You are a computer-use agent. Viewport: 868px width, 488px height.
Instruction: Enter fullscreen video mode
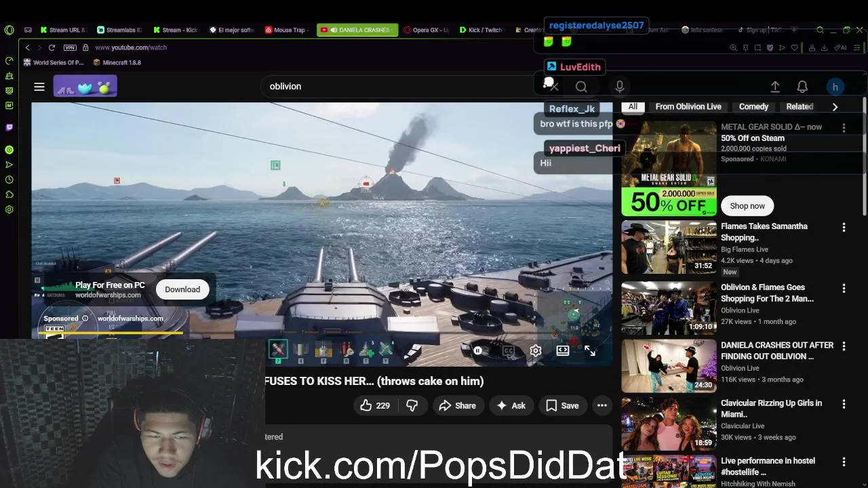pos(590,350)
